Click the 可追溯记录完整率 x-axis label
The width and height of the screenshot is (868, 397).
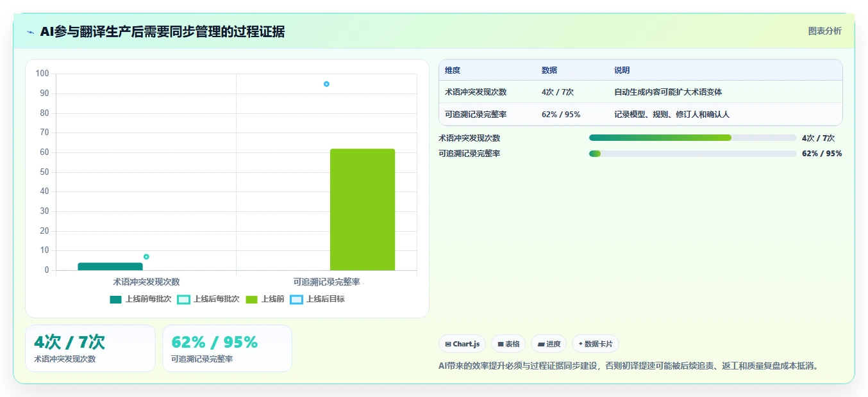pos(326,282)
